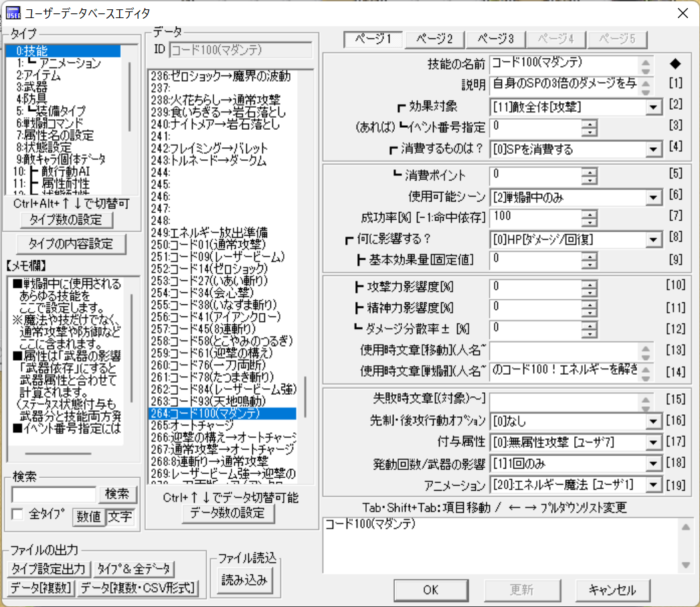Click the 更新 button

(522, 590)
